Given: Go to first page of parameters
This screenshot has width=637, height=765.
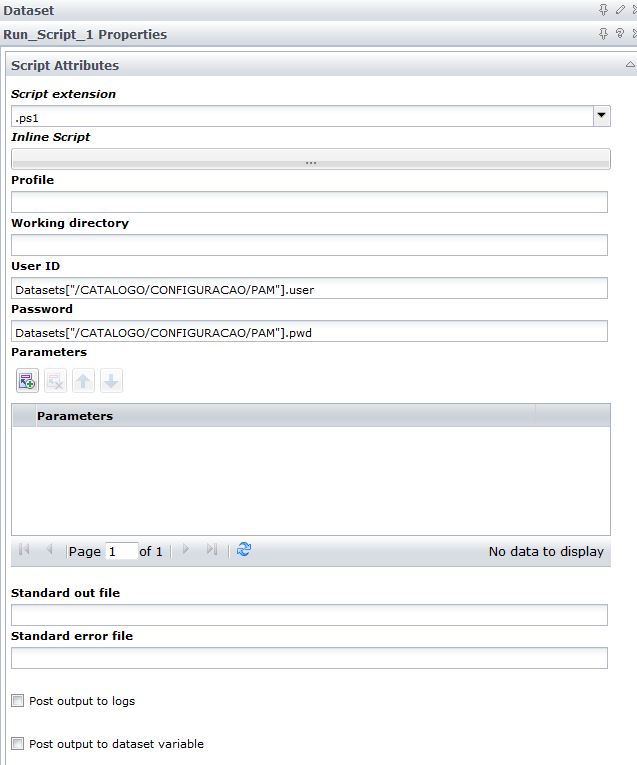Looking at the screenshot, I should pyautogui.click(x=24, y=550).
